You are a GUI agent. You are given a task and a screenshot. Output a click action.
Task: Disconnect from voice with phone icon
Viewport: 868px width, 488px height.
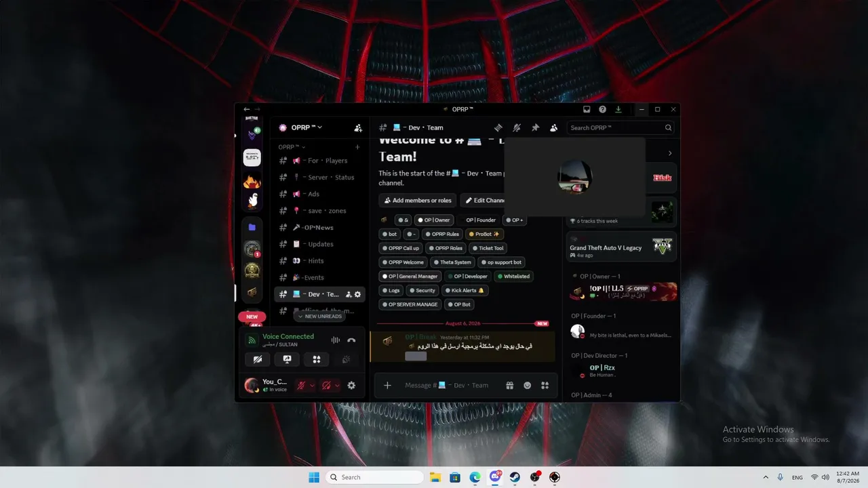[x=351, y=340]
